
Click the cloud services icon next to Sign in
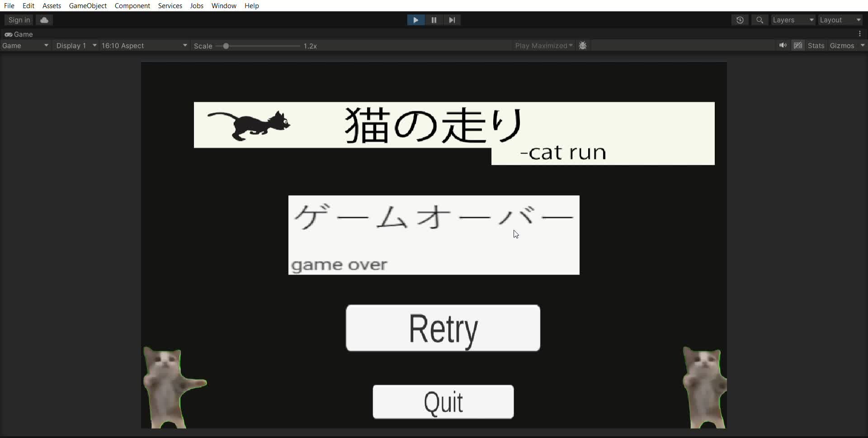(x=44, y=20)
